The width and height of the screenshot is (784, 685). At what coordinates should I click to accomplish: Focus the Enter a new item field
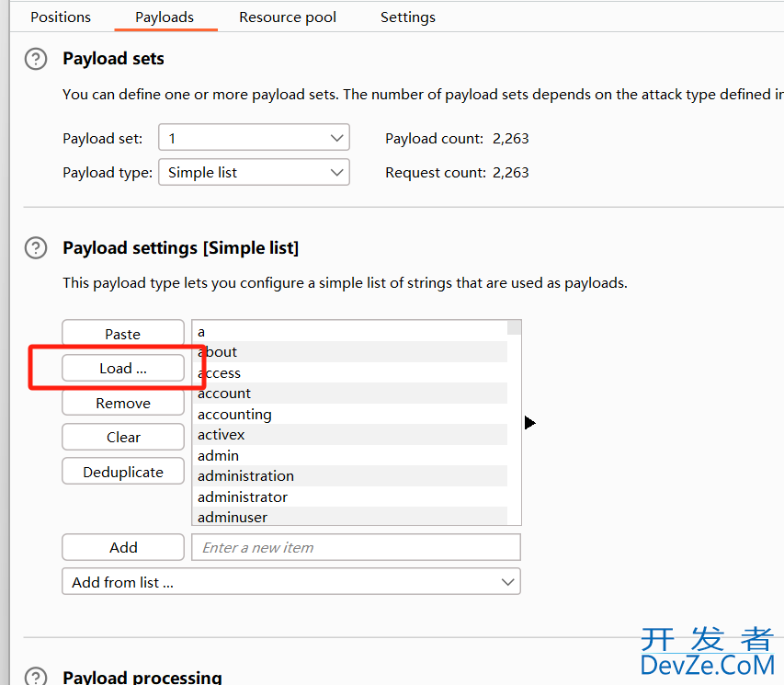coord(356,547)
